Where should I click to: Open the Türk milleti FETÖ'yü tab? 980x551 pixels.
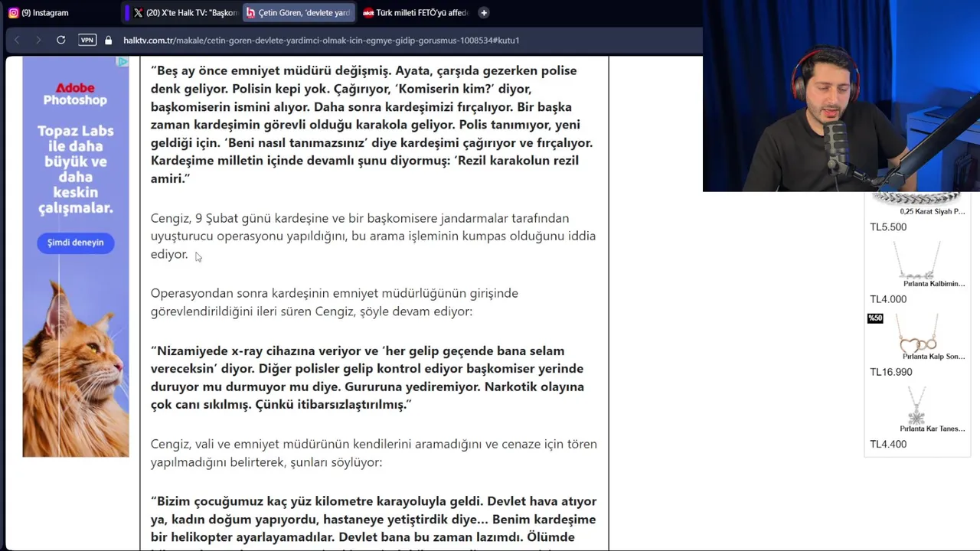[x=414, y=12]
